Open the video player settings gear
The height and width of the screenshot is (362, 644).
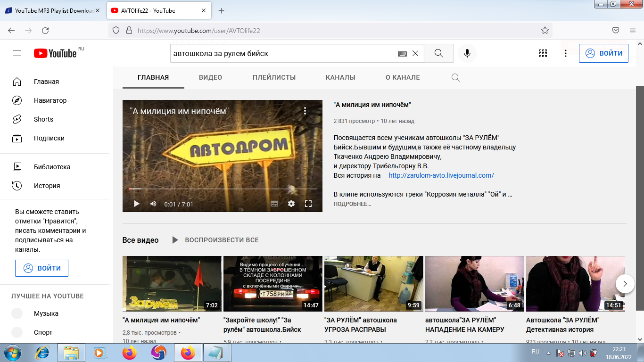(291, 204)
